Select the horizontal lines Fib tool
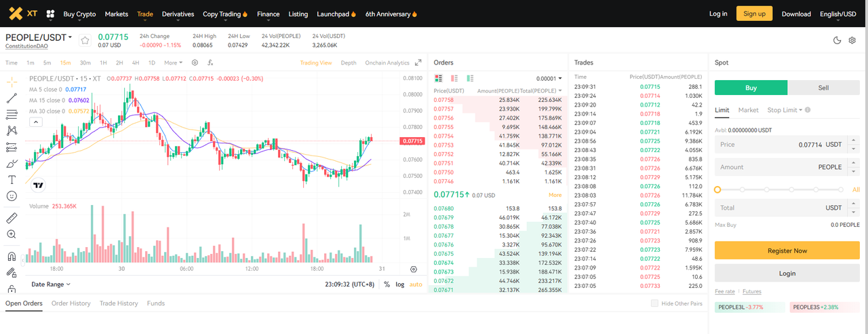Image resolution: width=868 pixels, height=334 pixels. coord(12,114)
